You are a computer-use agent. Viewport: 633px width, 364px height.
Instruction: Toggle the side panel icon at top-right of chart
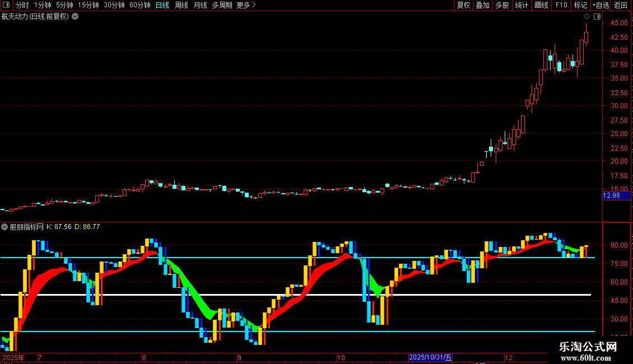click(597, 17)
